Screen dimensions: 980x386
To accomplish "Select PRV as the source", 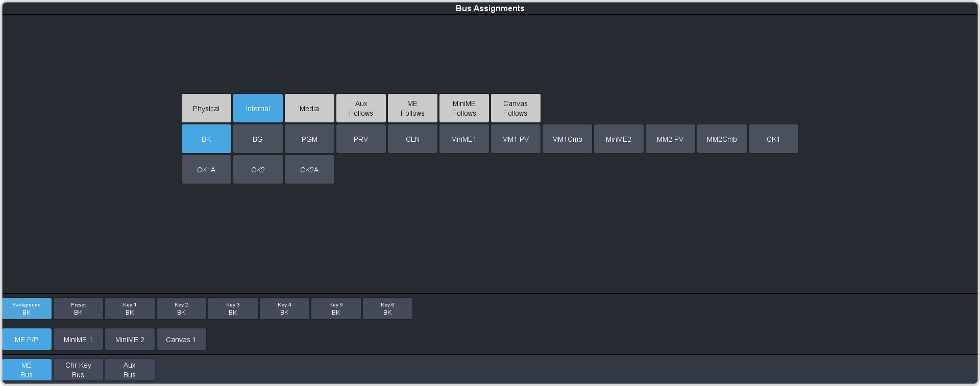I will [x=361, y=139].
